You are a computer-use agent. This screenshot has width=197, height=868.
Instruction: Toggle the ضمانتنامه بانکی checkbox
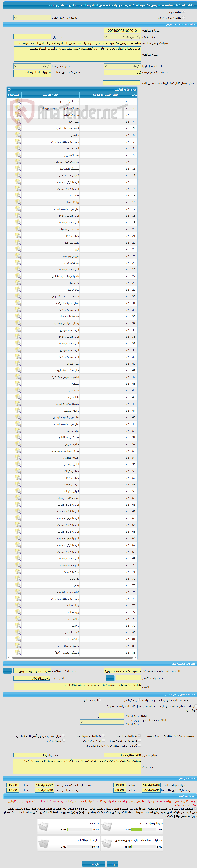click(x=139, y=736)
